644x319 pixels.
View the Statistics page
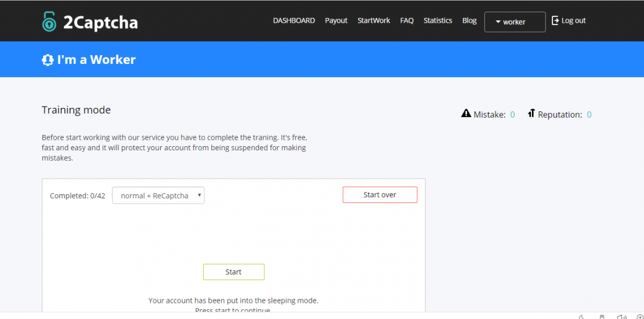[x=437, y=20]
